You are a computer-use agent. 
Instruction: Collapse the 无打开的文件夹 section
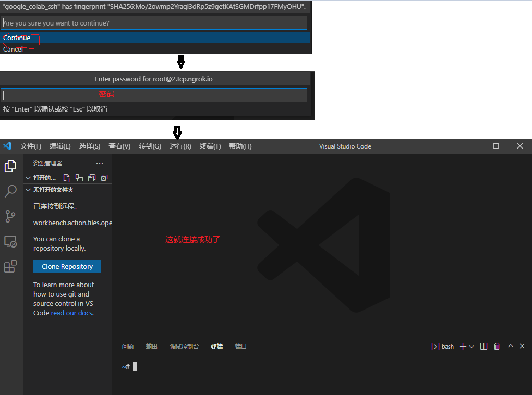28,190
